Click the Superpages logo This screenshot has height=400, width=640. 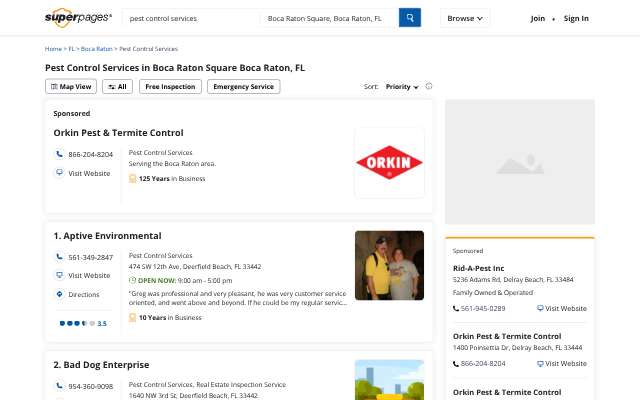point(78,18)
